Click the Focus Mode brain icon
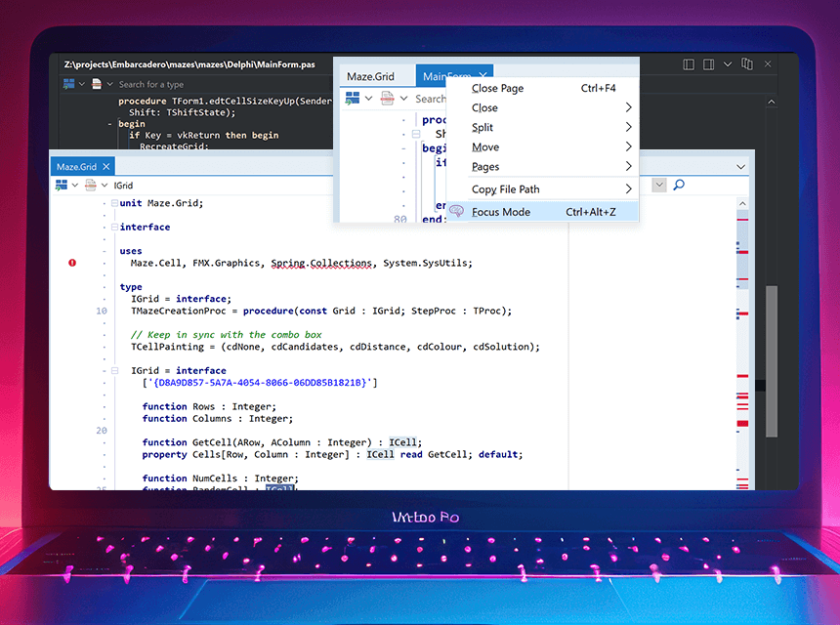This screenshot has height=625, width=840. (x=456, y=211)
